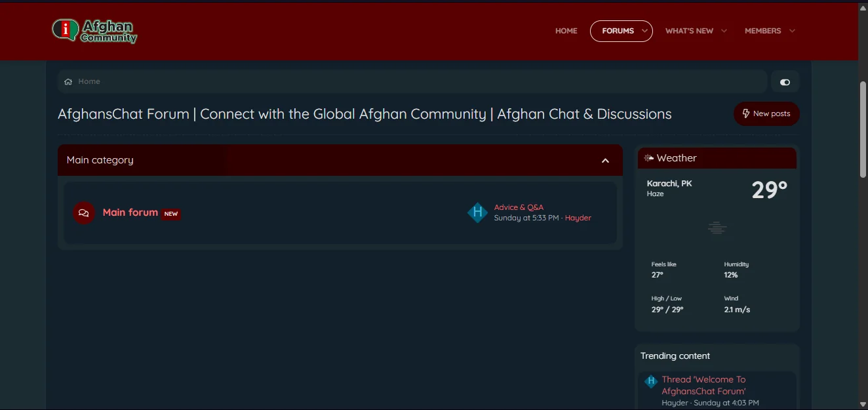The height and width of the screenshot is (410, 868).
Task: Click the page vertical scrollbar thumb
Action: pos(863,129)
